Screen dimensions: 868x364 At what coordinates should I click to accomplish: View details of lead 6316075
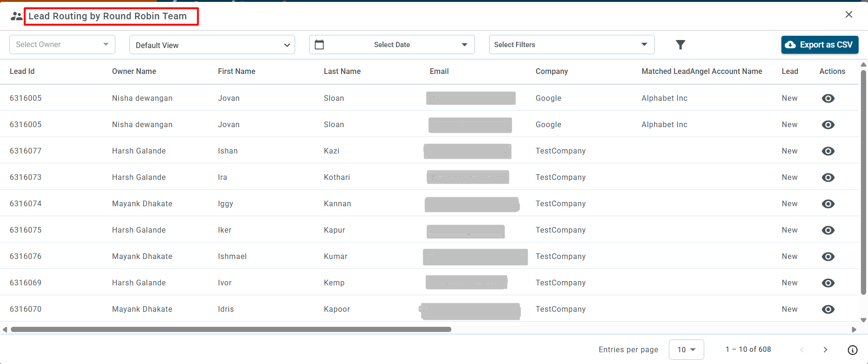[x=828, y=230]
